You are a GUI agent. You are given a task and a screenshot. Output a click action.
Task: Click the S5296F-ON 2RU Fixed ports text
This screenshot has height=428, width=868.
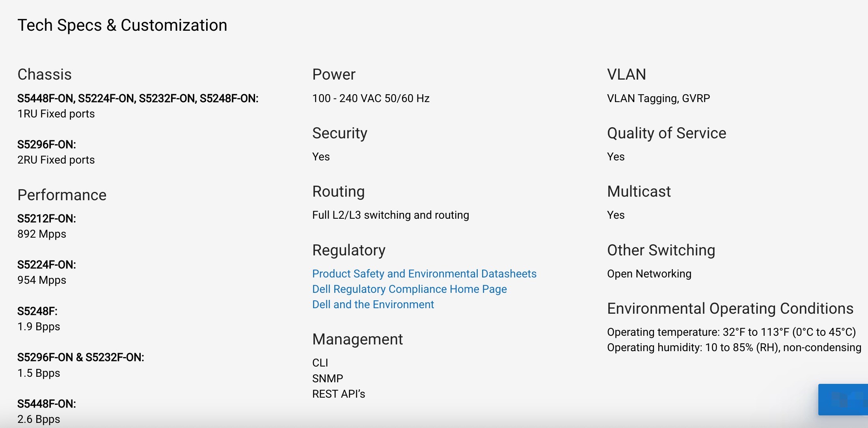[56, 160]
